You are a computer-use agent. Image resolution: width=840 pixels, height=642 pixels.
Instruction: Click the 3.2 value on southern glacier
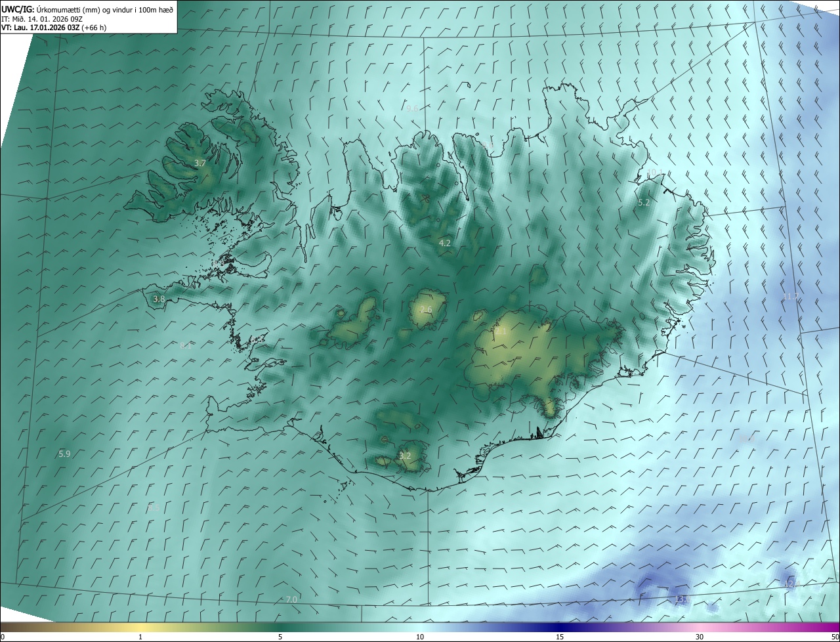[405, 456]
